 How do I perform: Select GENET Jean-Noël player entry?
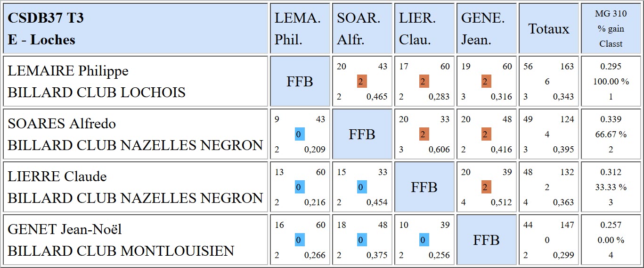(x=65, y=229)
